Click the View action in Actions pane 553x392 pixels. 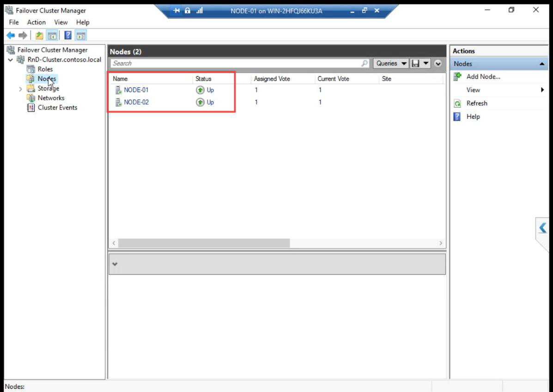click(x=473, y=90)
